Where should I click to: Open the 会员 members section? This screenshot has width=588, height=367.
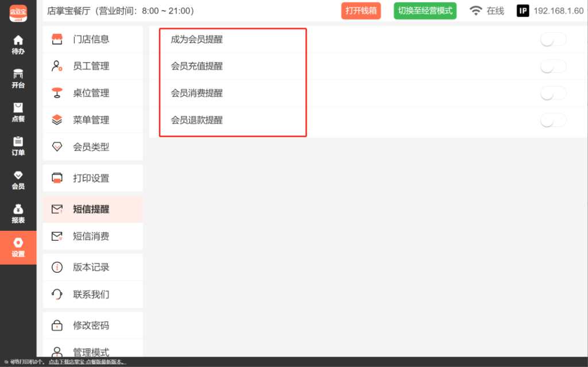click(x=18, y=180)
